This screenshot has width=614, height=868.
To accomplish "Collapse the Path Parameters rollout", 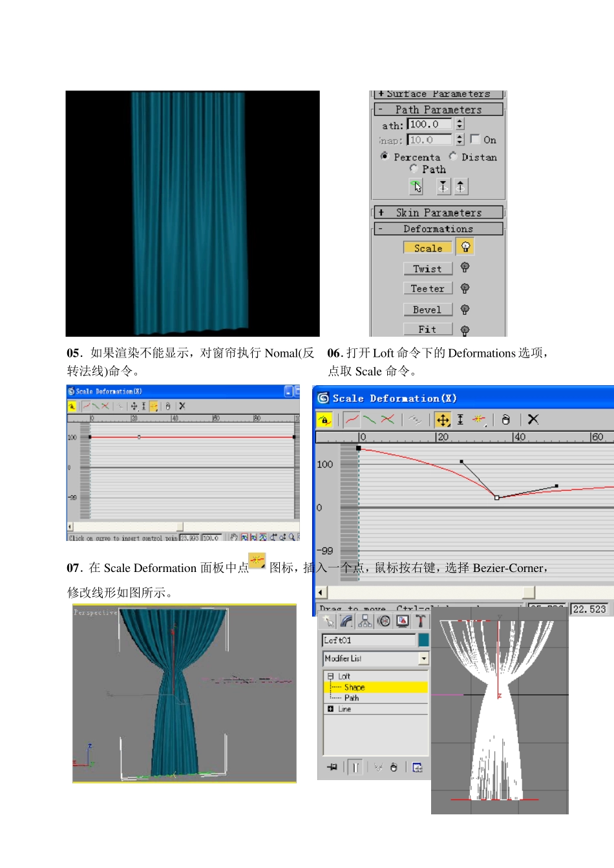I will click(439, 109).
